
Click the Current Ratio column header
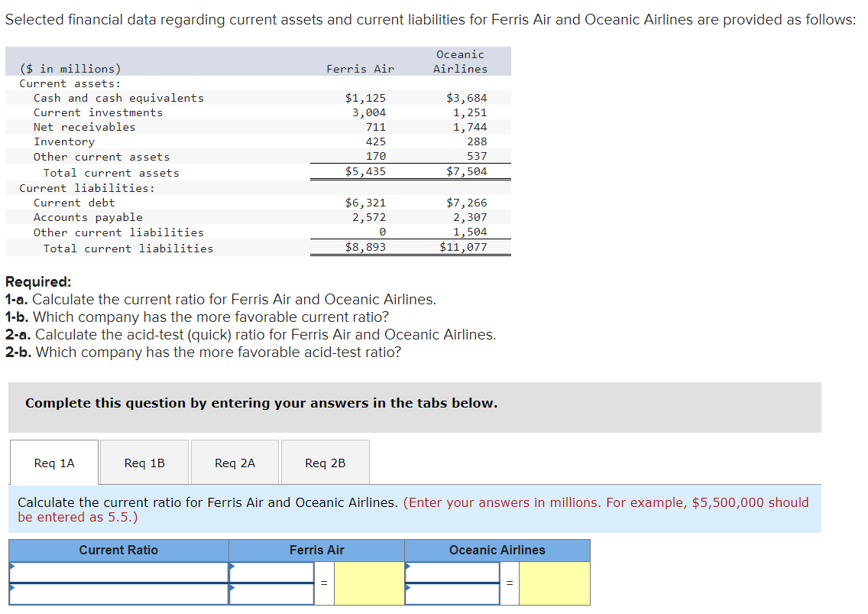coord(118,551)
